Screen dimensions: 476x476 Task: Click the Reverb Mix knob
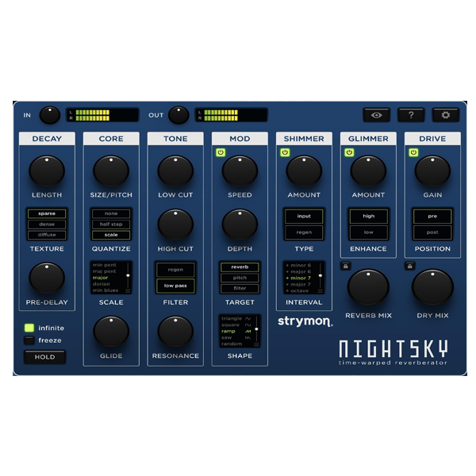pyautogui.click(x=368, y=287)
